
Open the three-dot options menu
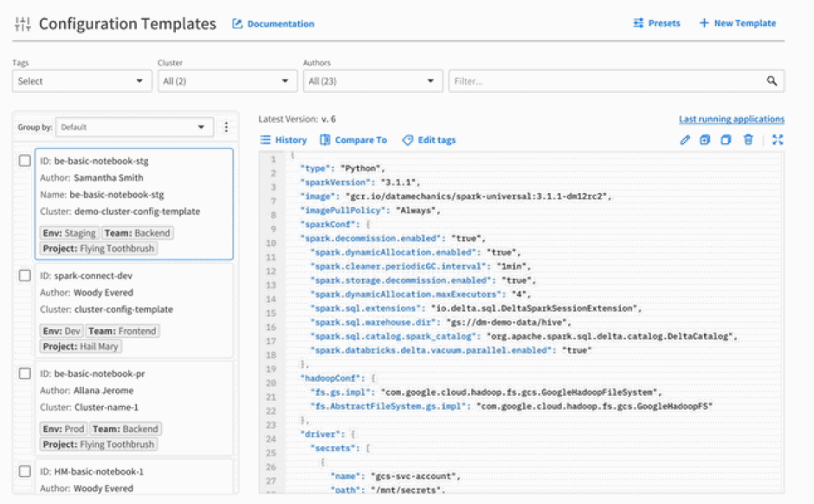click(226, 127)
